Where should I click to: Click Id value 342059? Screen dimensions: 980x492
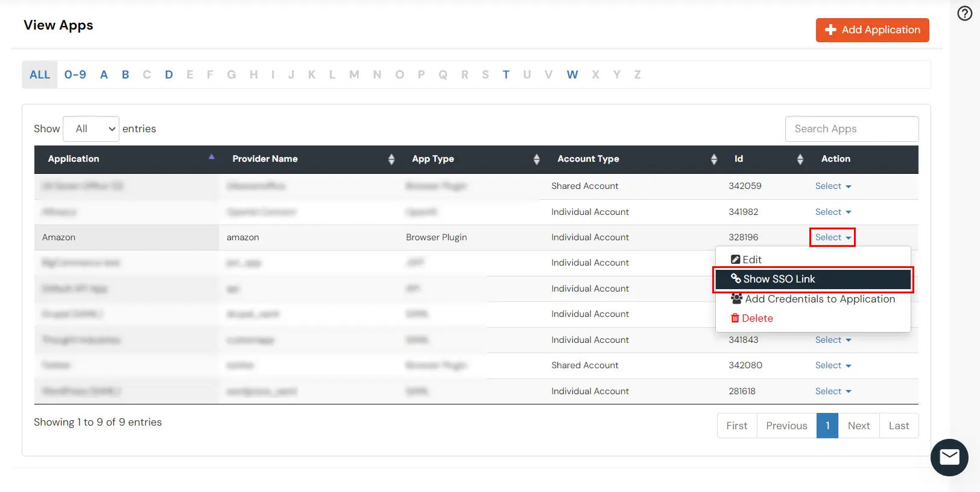coord(745,186)
